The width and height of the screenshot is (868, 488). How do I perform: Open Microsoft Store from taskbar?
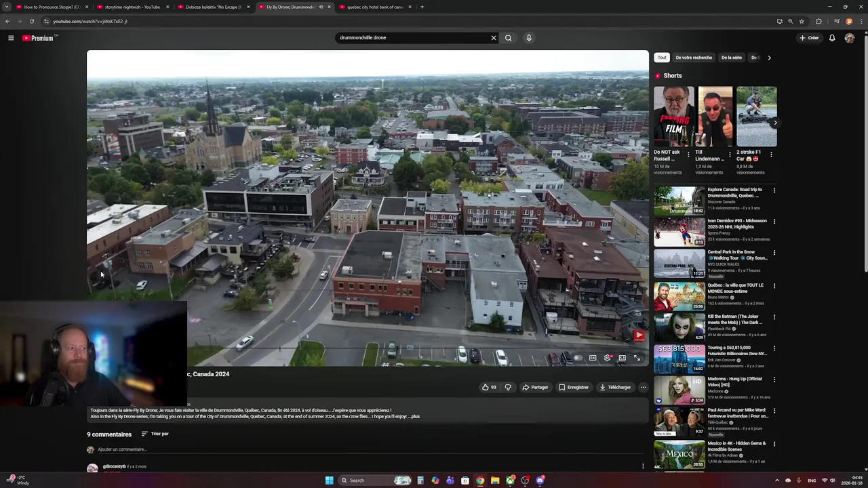[465, 481]
